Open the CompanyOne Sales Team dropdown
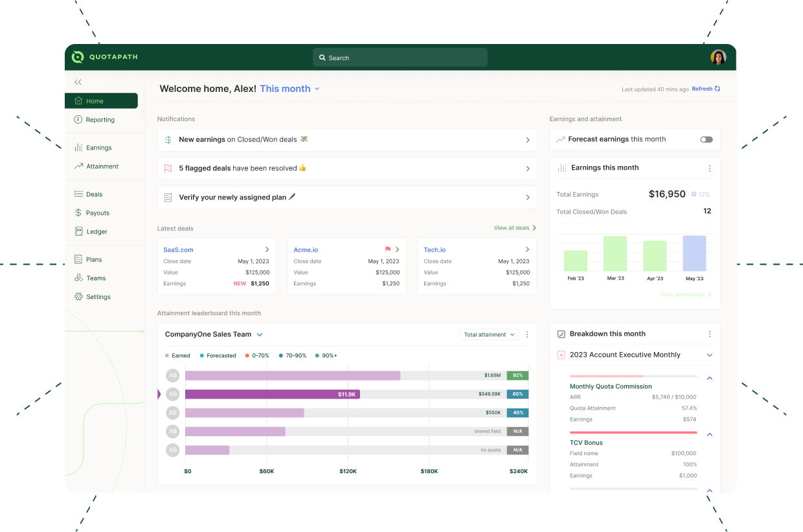This screenshot has width=803, height=532. pos(214,335)
